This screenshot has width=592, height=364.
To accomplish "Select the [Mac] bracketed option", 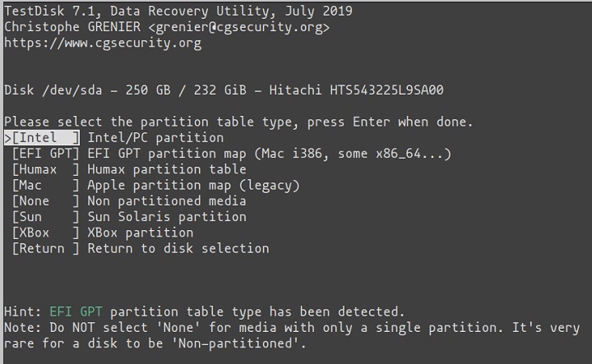I will point(46,185).
